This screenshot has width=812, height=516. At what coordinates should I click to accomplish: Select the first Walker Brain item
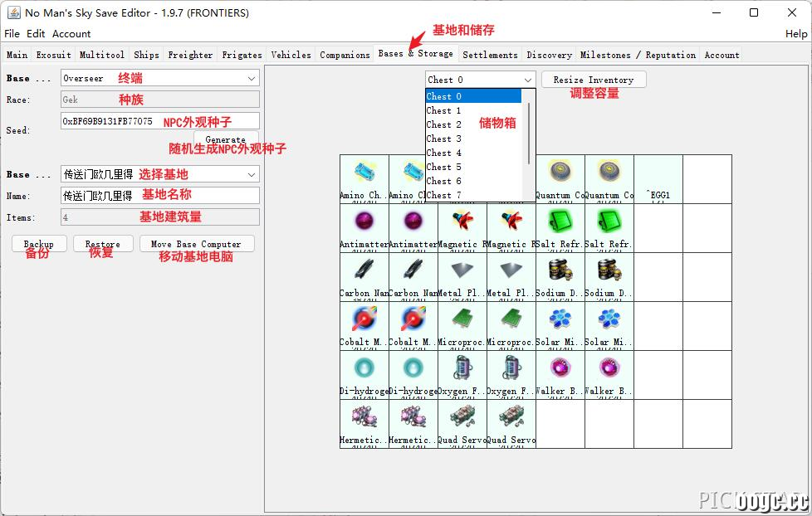pyautogui.click(x=560, y=375)
